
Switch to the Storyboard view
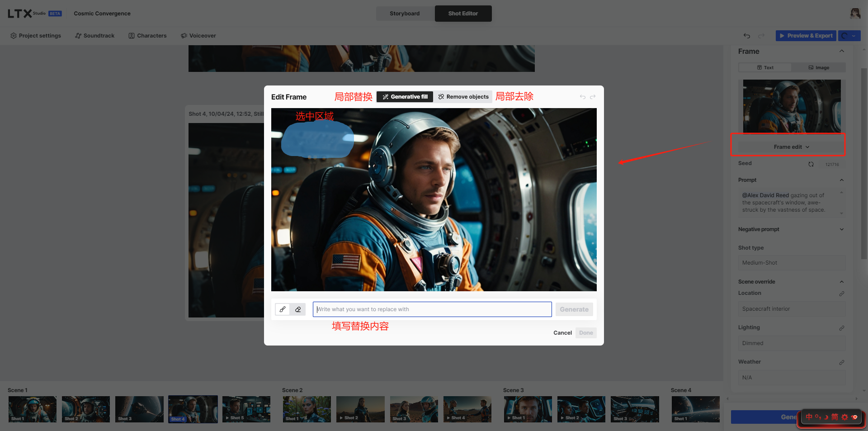405,14
